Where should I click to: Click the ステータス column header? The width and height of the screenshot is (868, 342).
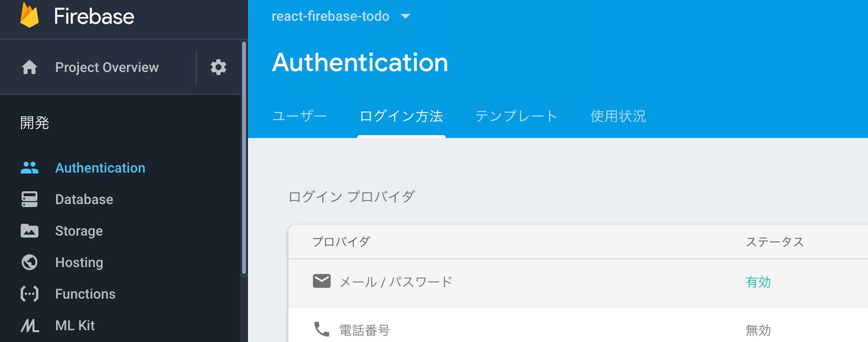pyautogui.click(x=774, y=241)
